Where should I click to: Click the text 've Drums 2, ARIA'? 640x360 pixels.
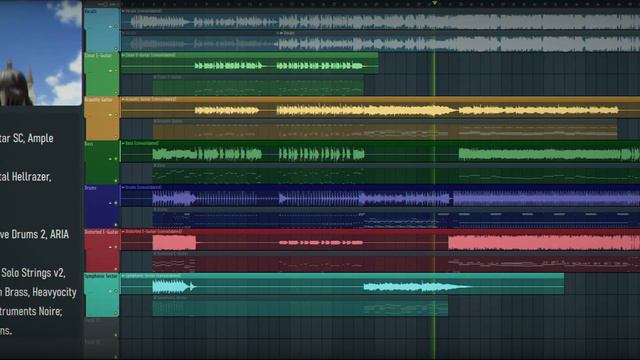click(34, 234)
